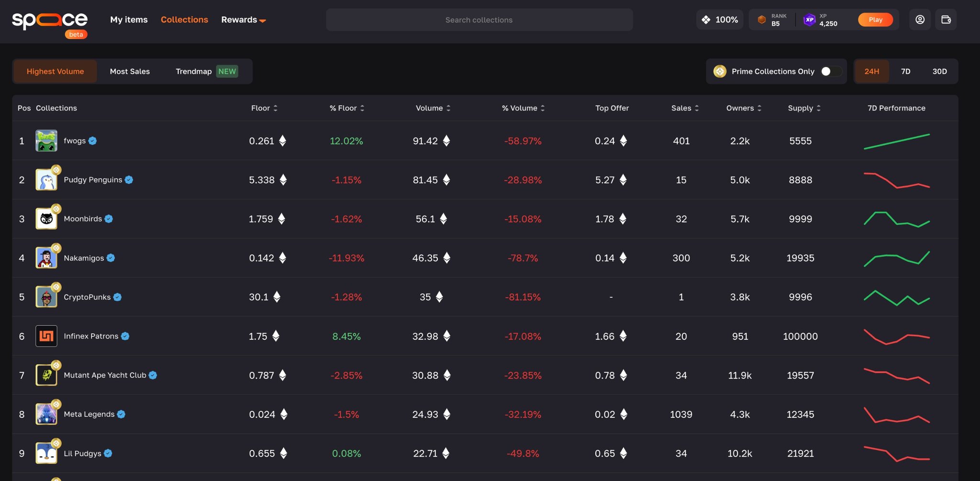This screenshot has height=481, width=980.
Task: Expand the Rewards dropdown menu
Action: [x=243, y=20]
